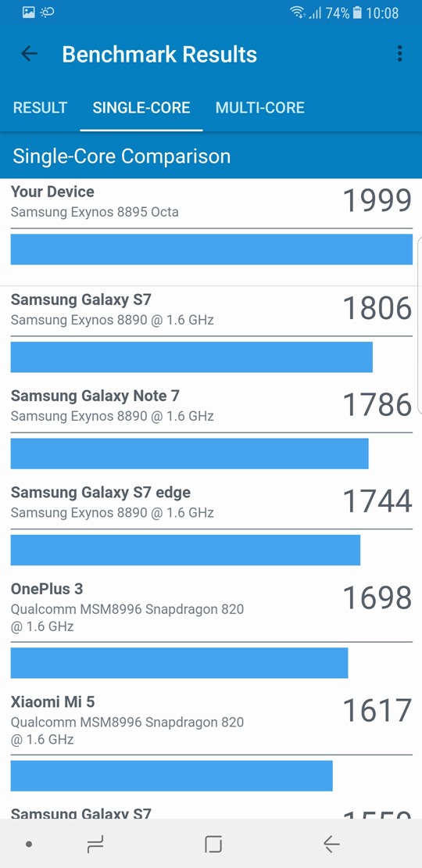Tap the small dot navigation bar toggle

coord(29,845)
